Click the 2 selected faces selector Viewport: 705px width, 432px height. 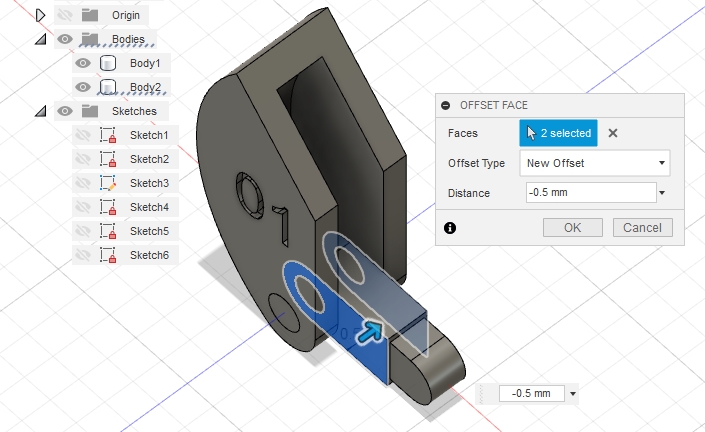[x=558, y=133]
